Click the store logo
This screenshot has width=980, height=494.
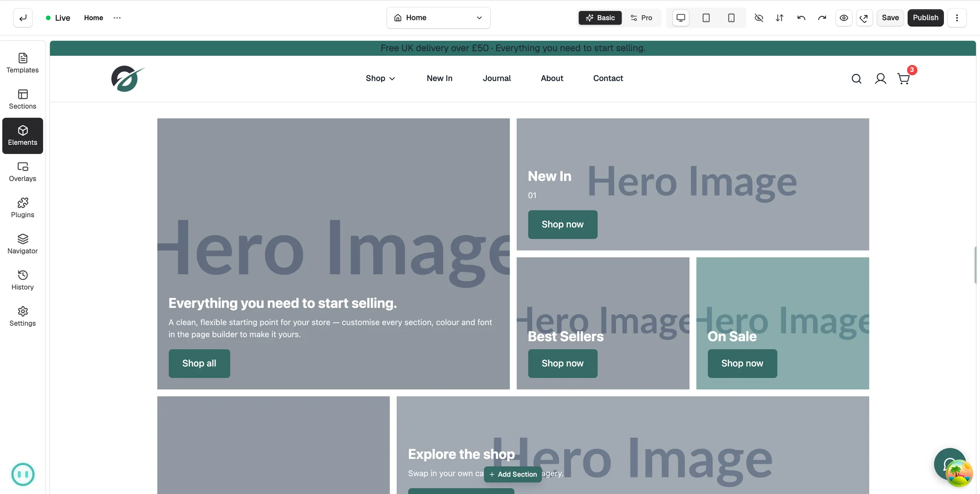128,79
